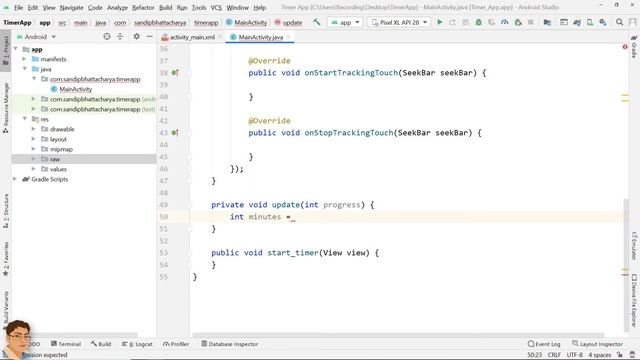The height and width of the screenshot is (360, 640).
Task: Collapse the res folder
Action: pos(24,119)
